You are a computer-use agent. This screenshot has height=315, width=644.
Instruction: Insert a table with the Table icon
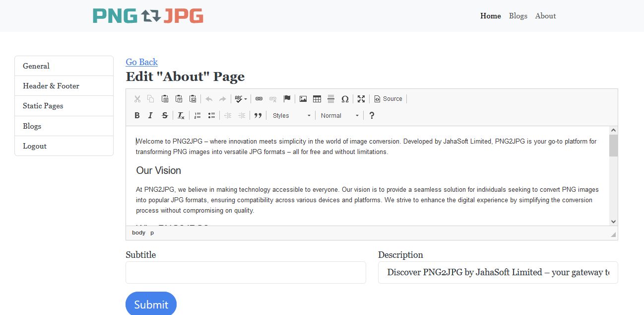tap(317, 99)
